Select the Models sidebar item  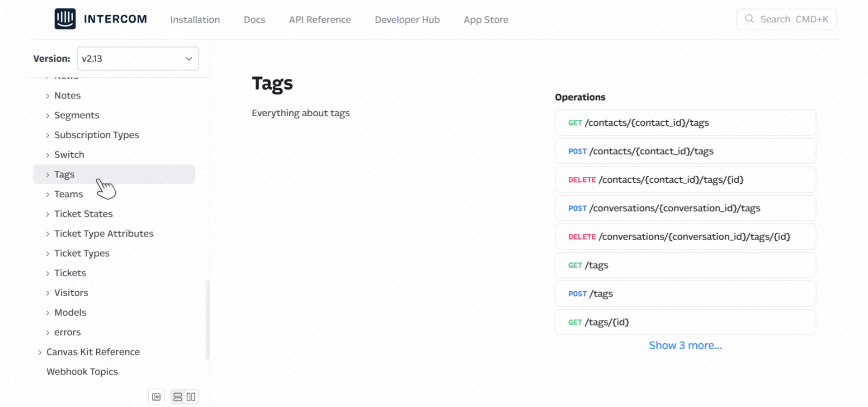coord(70,312)
